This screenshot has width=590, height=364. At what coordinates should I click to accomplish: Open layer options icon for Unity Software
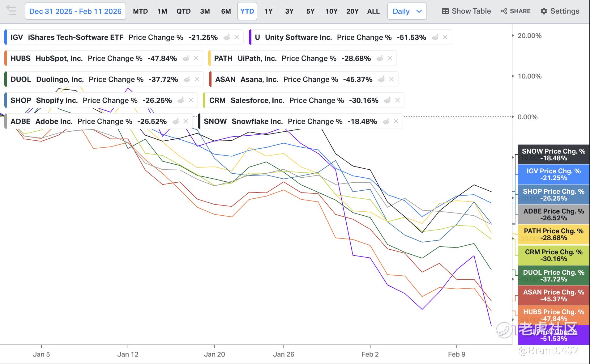[435, 37]
